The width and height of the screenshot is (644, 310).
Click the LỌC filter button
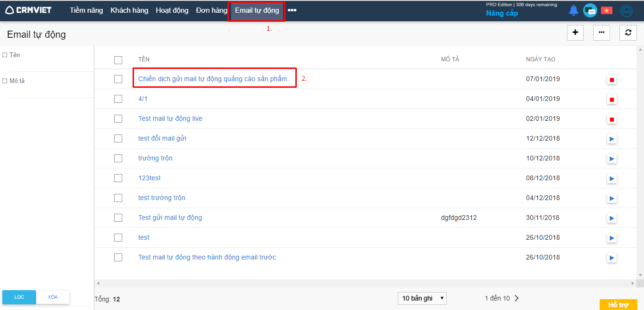point(19,297)
